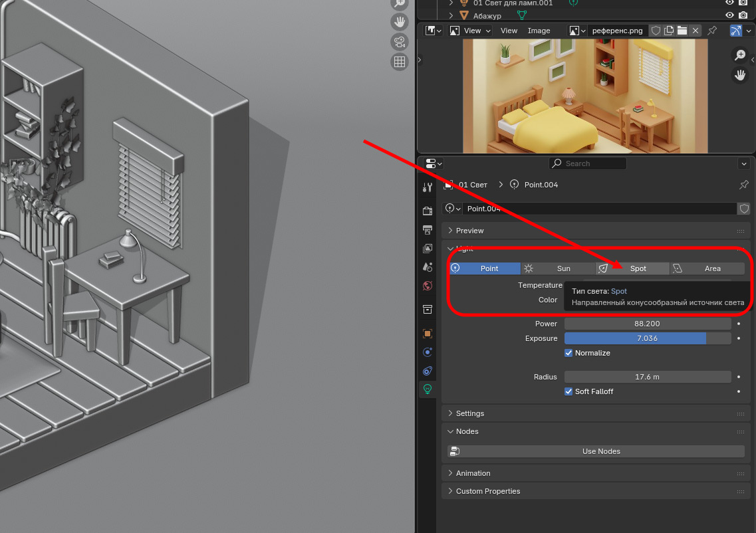Open the Output properties tab
This screenshot has width=756, height=533.
(x=428, y=230)
